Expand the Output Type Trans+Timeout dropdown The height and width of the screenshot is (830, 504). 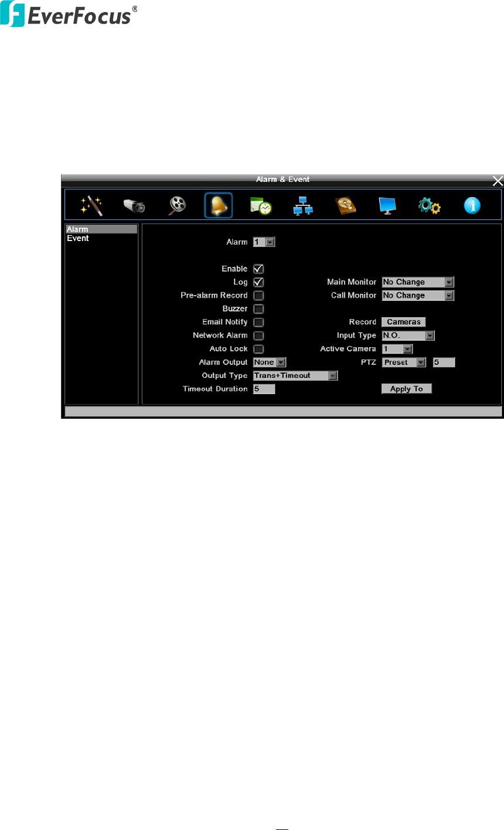click(x=295, y=375)
